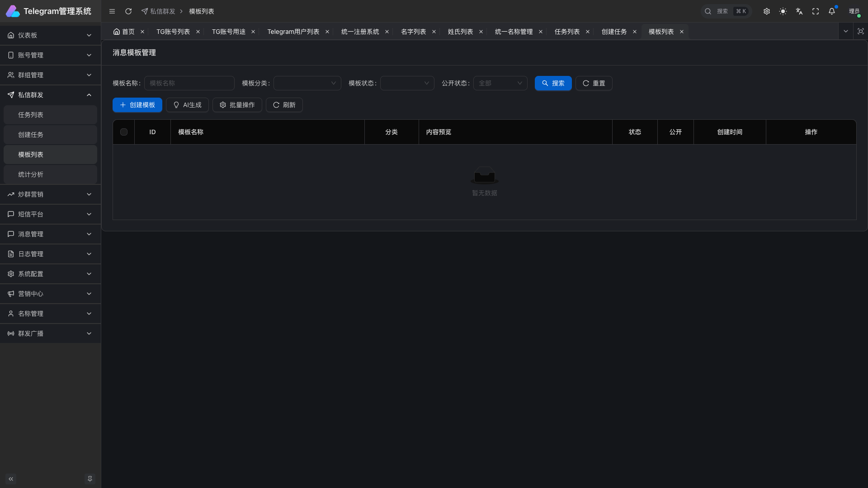Open settings via the gear icon
This screenshot has width=868, height=488.
[x=767, y=11]
